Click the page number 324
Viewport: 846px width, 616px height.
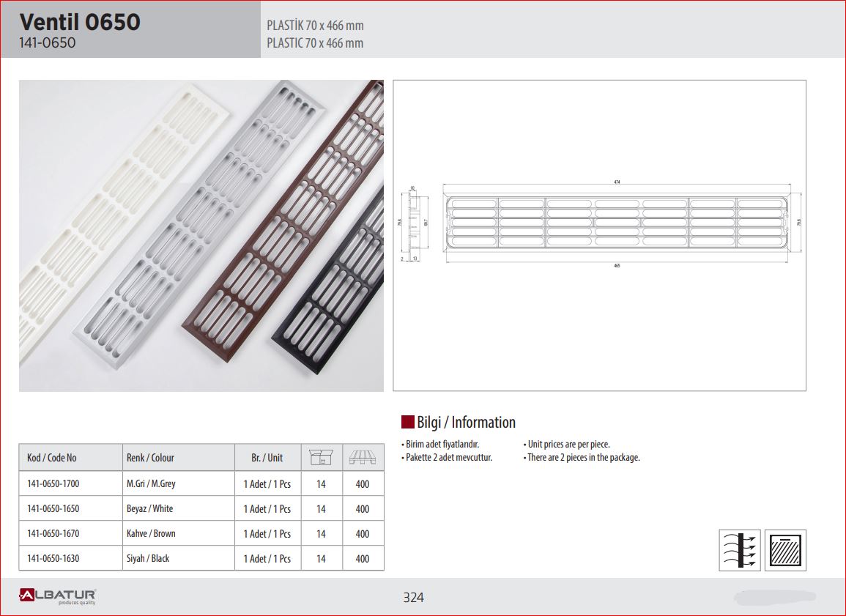[413, 598]
